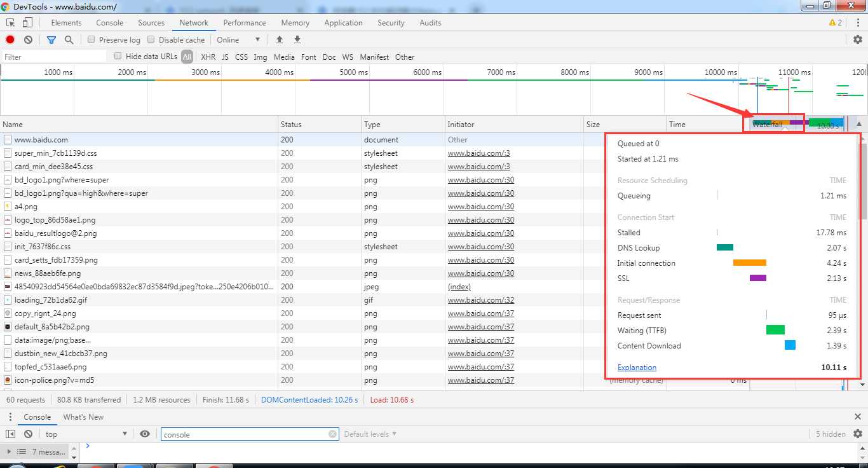Open the network search magnifier icon
Viewport: 868px width, 468px height.
69,39
